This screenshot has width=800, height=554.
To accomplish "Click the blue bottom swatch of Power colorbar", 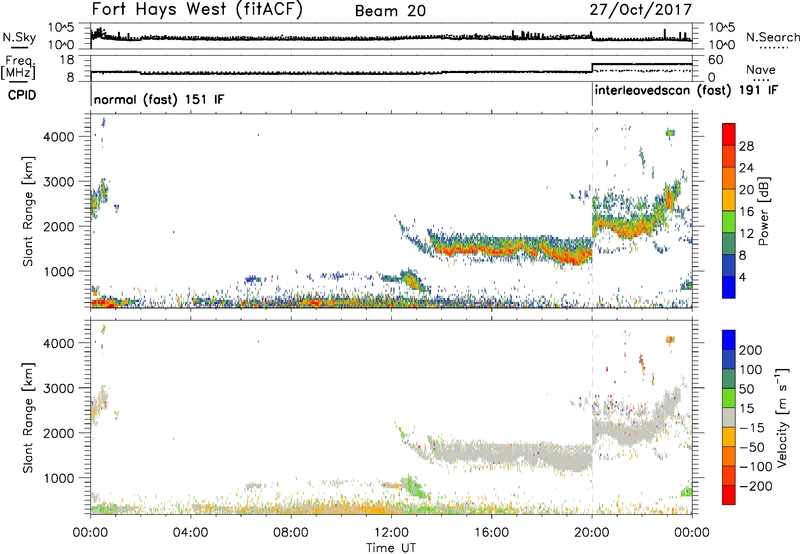I will [x=729, y=287].
